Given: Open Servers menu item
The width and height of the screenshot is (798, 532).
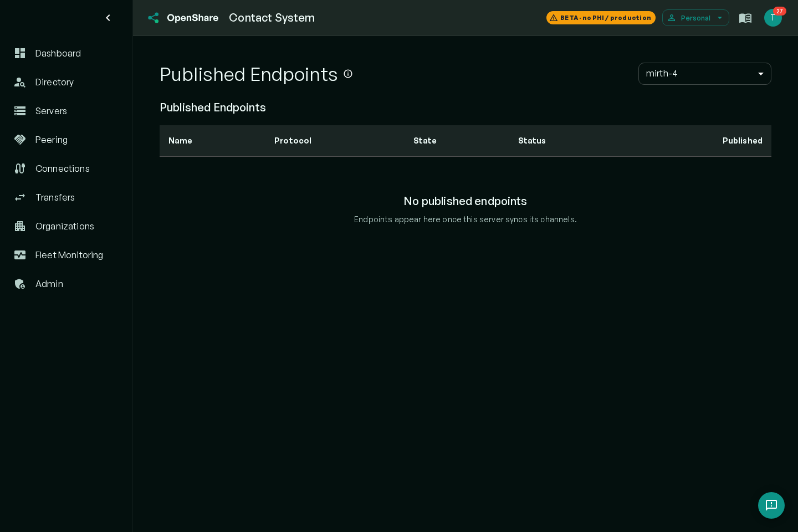Looking at the screenshot, I should 66,111.
